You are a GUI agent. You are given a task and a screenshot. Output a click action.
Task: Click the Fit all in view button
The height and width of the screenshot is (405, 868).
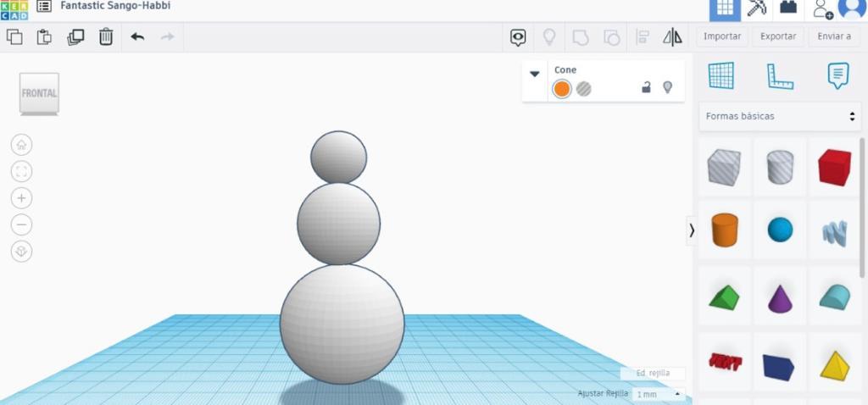pos(21,171)
